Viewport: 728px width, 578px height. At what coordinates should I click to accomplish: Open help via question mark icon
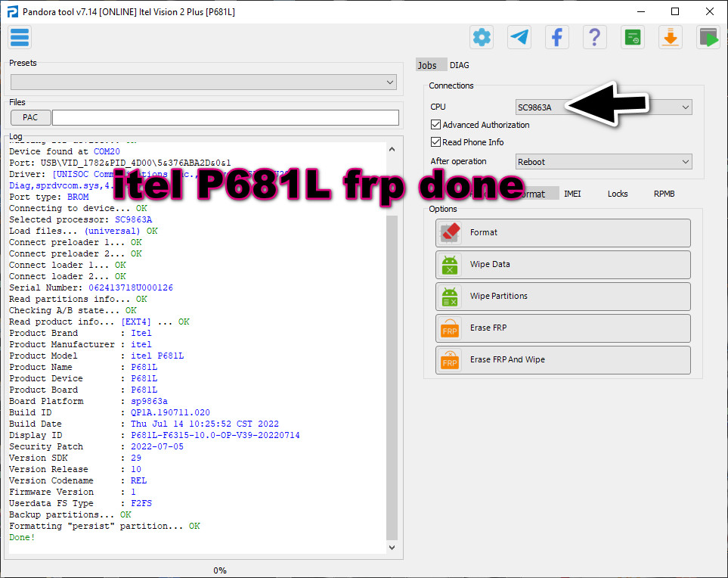pos(595,37)
